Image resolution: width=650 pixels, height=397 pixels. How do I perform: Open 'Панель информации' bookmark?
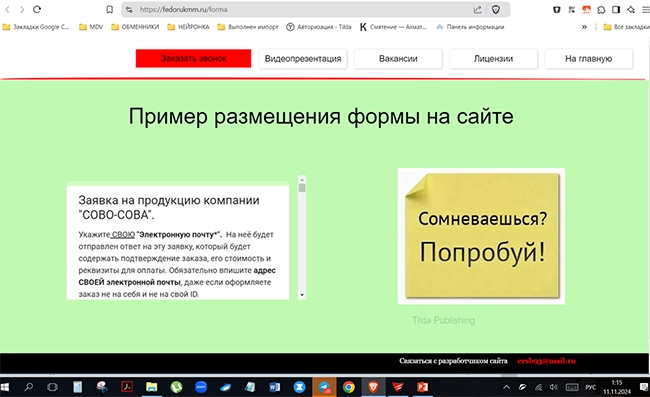pos(470,27)
